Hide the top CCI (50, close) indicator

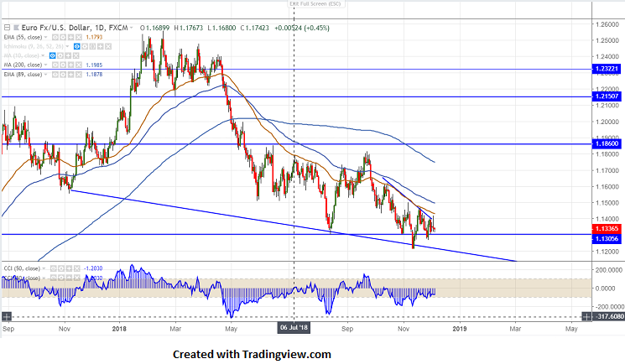click(x=54, y=268)
